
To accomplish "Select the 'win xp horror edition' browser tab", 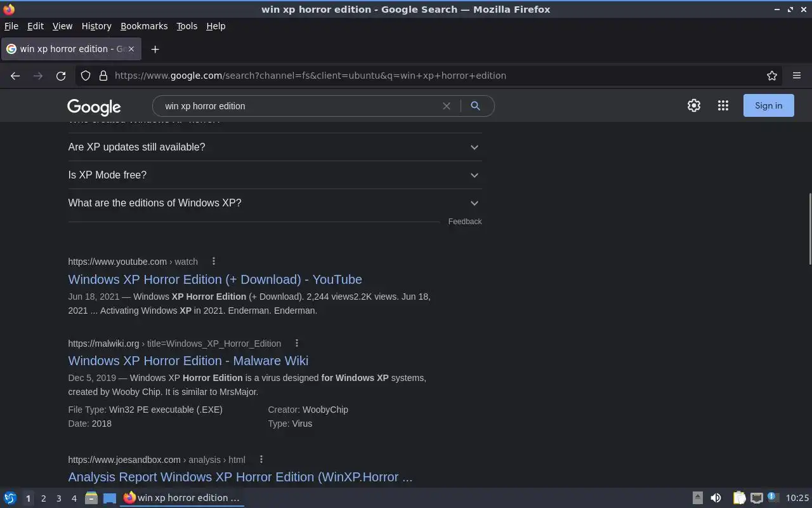I will pos(70,49).
